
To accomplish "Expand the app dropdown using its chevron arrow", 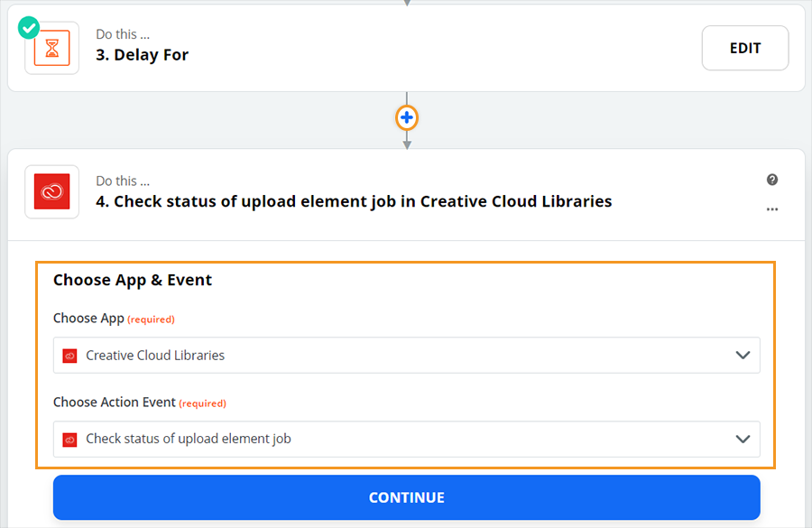I will pos(743,355).
